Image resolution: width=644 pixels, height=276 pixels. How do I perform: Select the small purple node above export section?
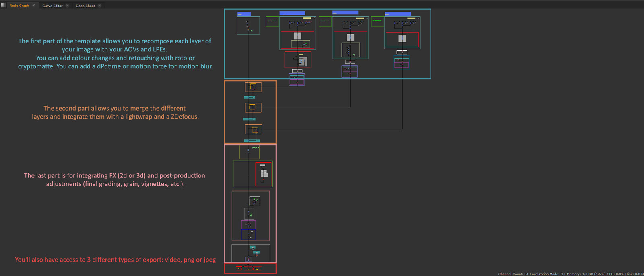(x=248, y=259)
